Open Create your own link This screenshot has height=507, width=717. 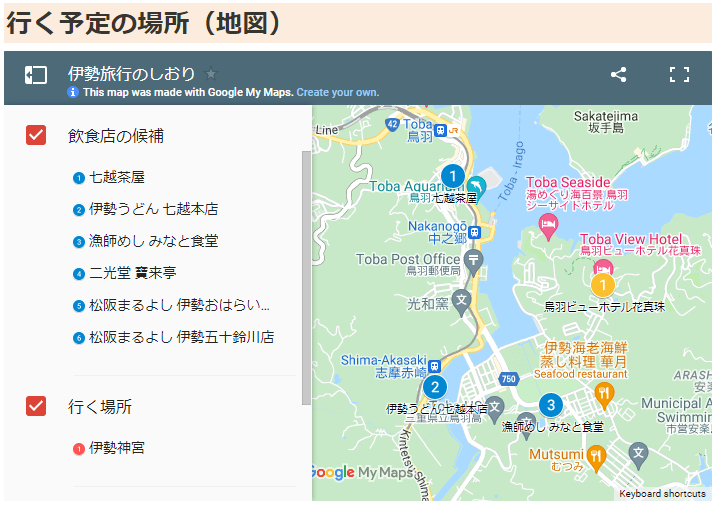[337, 92]
